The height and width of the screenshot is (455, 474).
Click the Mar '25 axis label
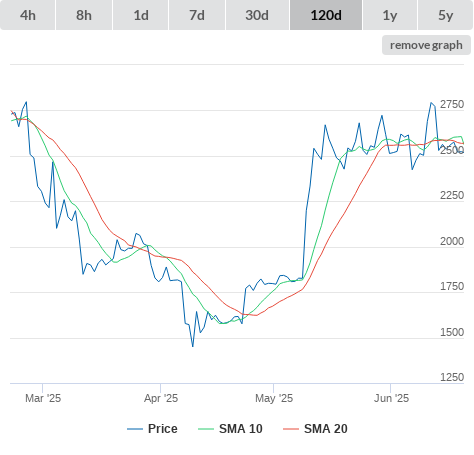point(43,398)
